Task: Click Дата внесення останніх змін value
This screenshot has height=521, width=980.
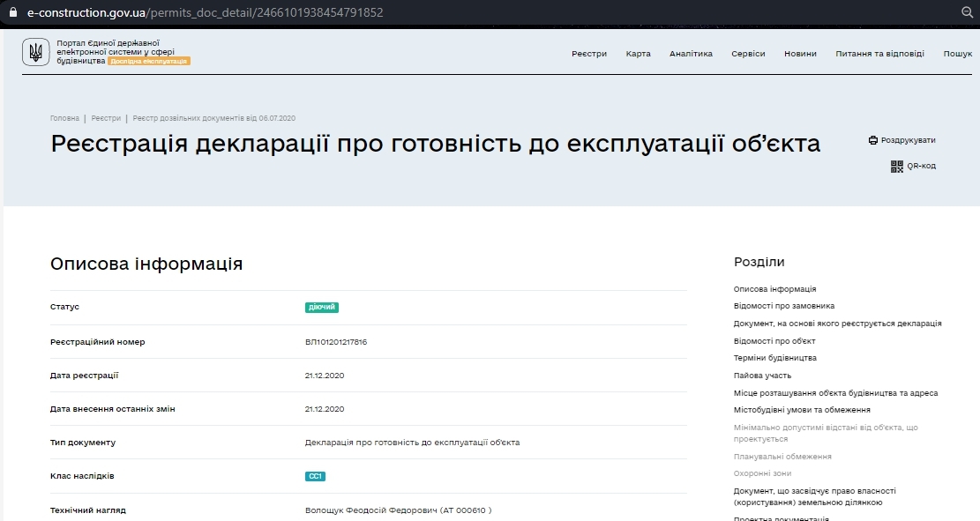Action: (x=325, y=408)
